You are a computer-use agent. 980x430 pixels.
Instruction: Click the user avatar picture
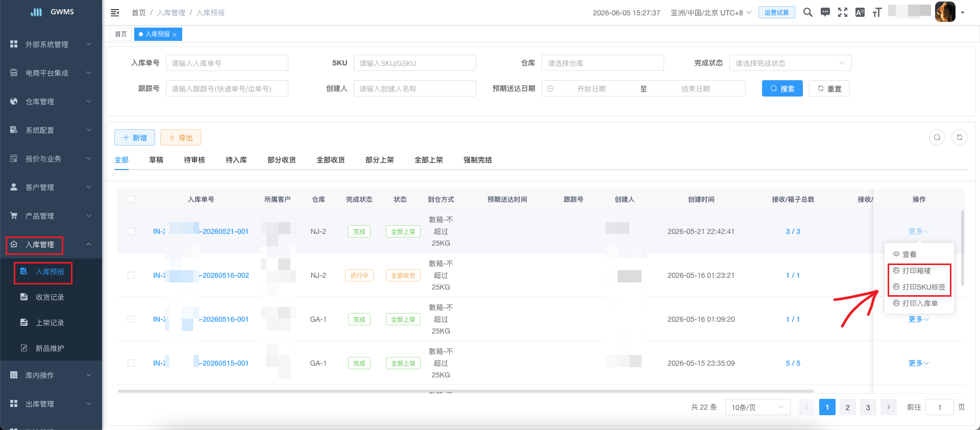945,12
